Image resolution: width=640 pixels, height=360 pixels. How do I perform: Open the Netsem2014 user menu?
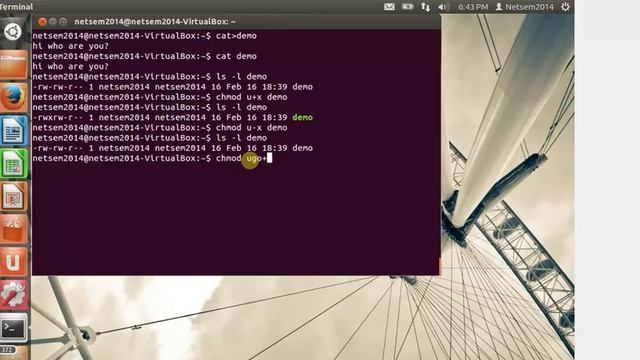point(524,7)
